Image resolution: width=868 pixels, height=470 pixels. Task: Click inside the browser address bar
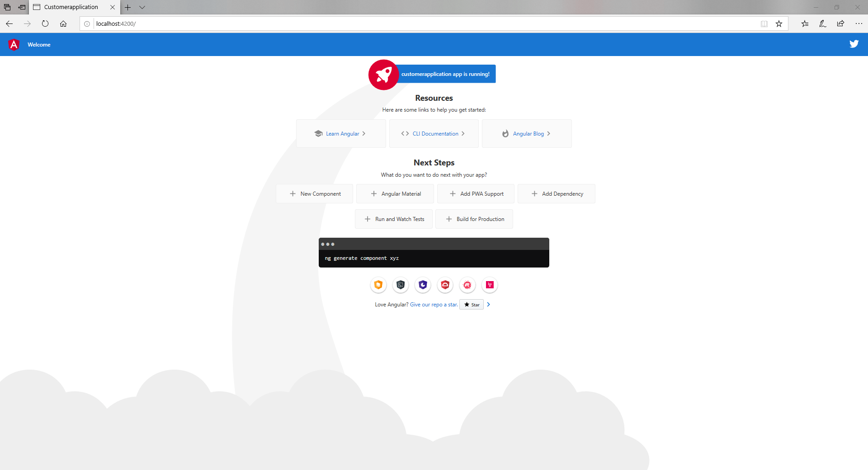(271, 23)
